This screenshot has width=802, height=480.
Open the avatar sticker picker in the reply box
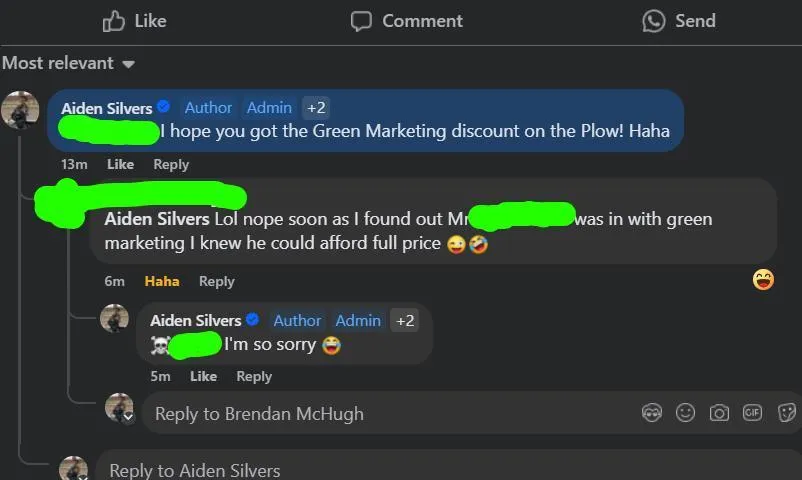click(652, 412)
